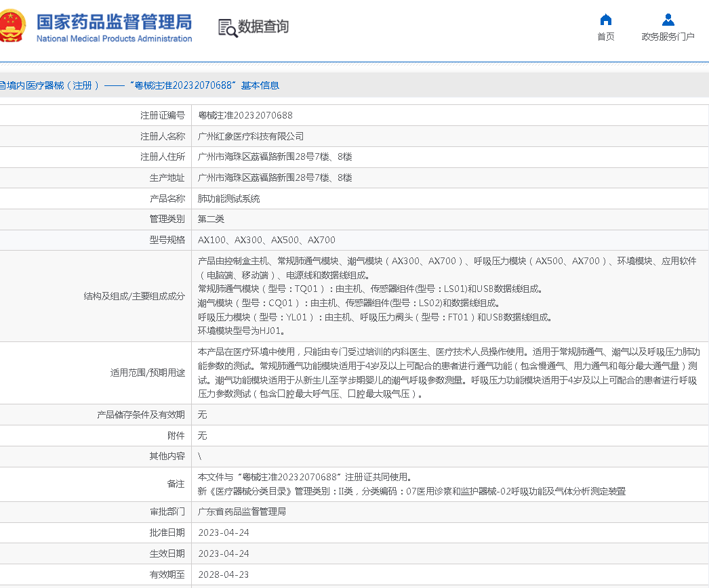This screenshot has height=588, width=709.
Task: Open the 政务服务门户 person icon
Action: [668, 20]
